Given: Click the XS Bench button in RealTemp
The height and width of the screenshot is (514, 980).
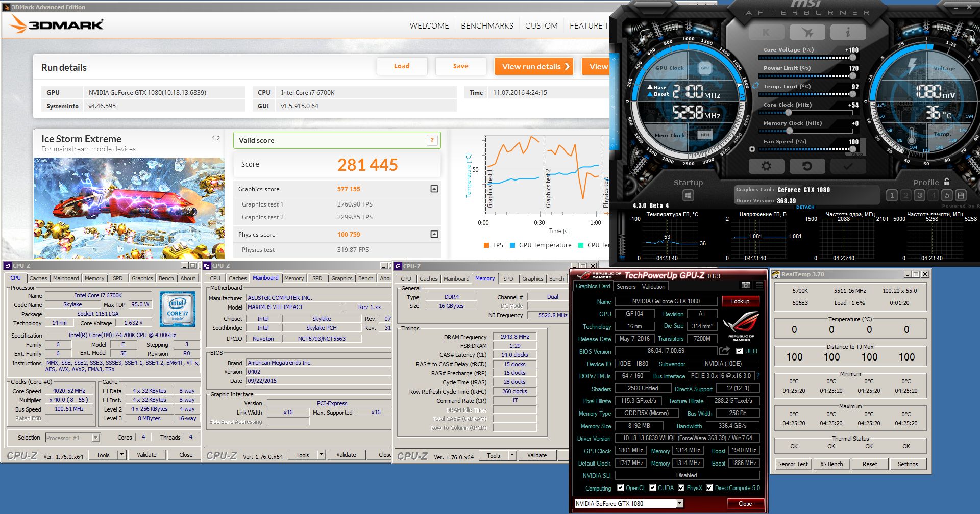Looking at the screenshot, I should (x=831, y=464).
